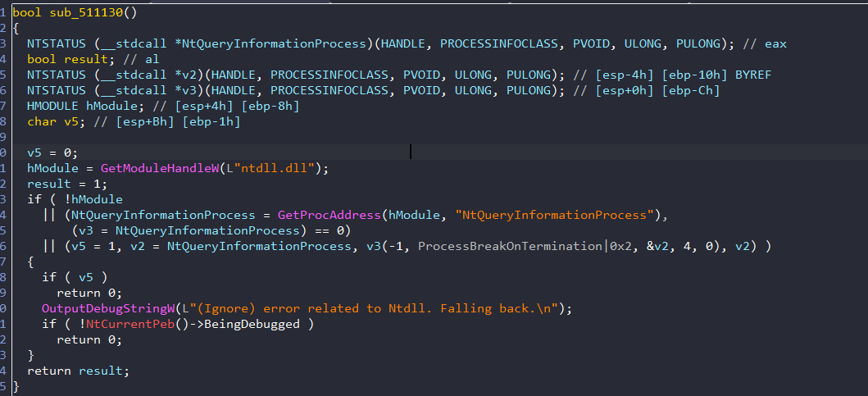Click the "v5 = 0;" assignment line
The height and width of the screenshot is (396, 868).
(x=54, y=152)
